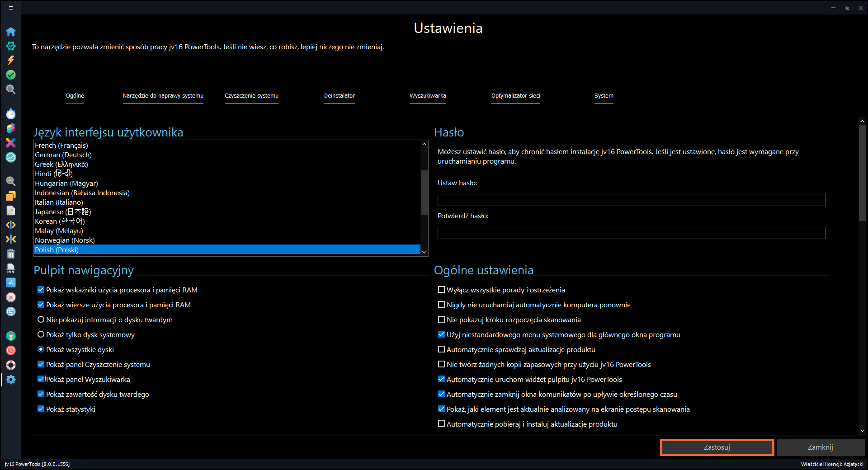Open the orange stacked squares icon
The image size is (868, 470).
click(11, 196)
